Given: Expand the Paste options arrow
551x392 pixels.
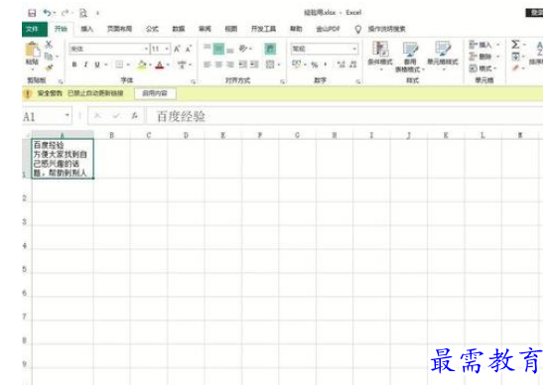Looking at the screenshot, I should click(x=32, y=68).
